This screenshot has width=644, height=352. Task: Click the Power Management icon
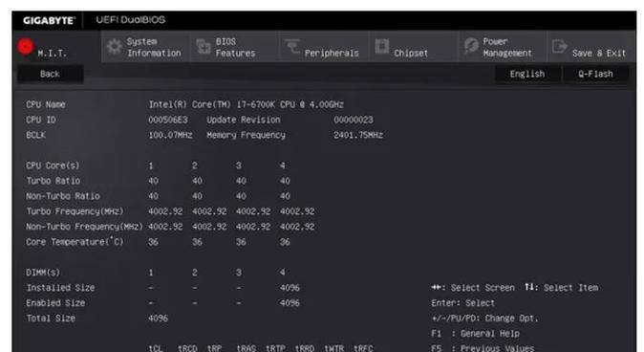click(471, 46)
